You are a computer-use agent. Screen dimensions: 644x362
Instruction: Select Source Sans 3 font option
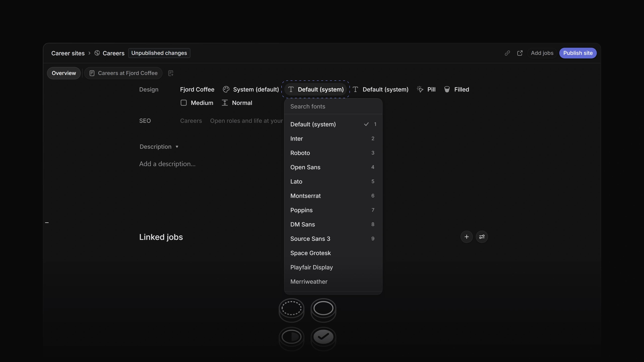pyautogui.click(x=333, y=239)
